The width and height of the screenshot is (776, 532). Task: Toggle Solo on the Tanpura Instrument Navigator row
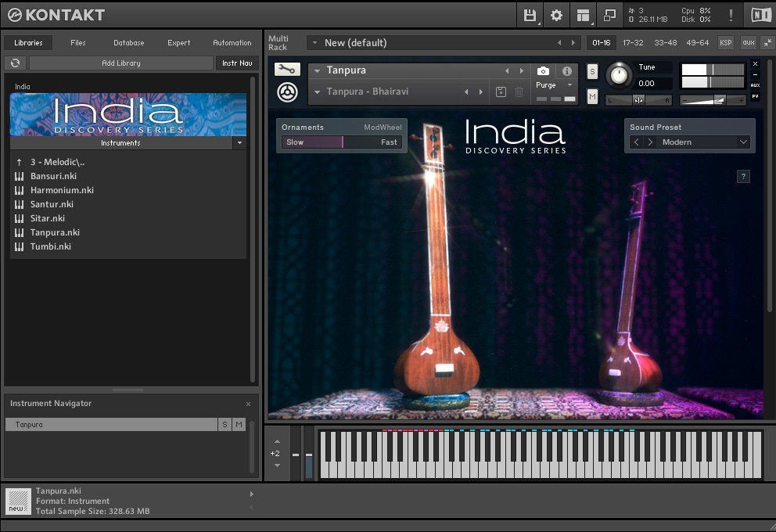click(x=225, y=423)
